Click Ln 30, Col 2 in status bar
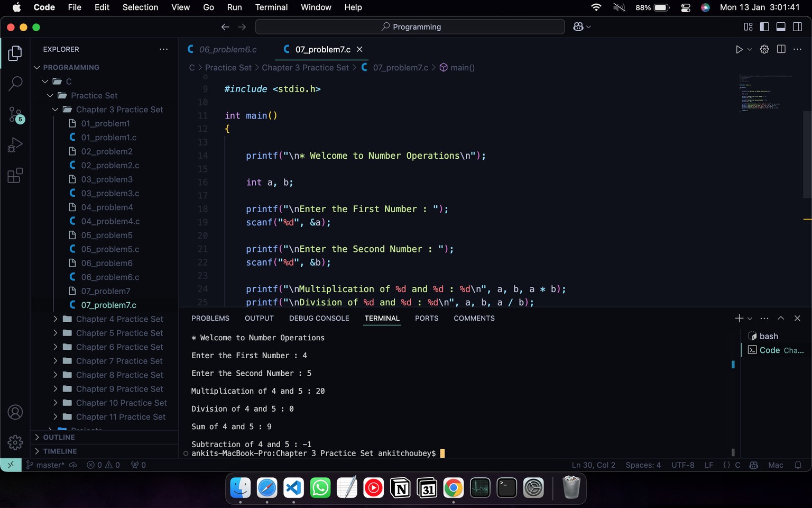The image size is (812, 508). 593,465
